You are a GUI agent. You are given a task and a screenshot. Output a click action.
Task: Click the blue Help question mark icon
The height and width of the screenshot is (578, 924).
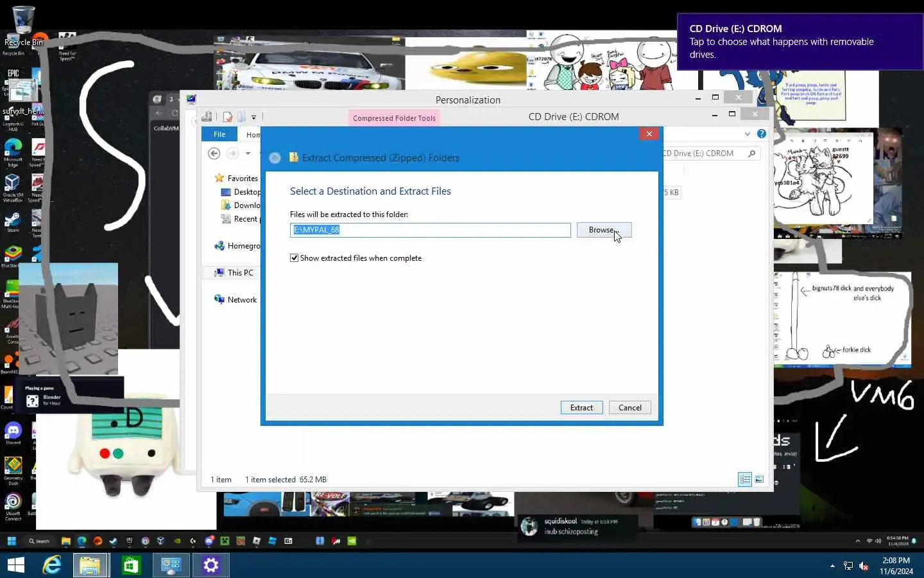pos(762,134)
